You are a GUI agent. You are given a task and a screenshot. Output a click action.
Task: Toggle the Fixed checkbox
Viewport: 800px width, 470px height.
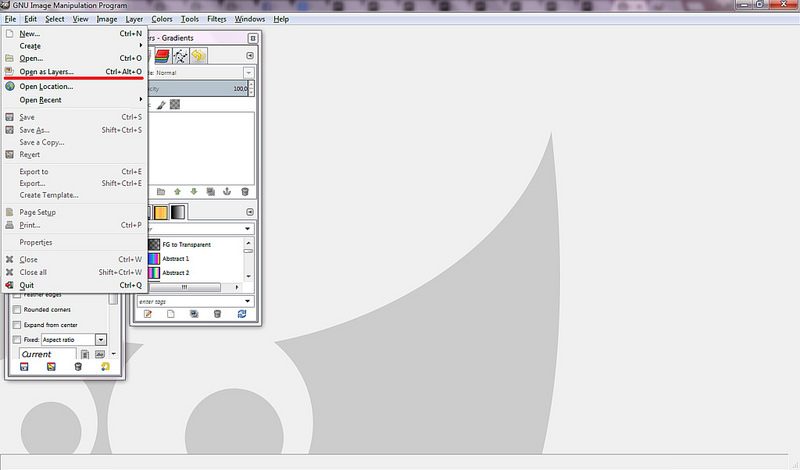pos(17,340)
